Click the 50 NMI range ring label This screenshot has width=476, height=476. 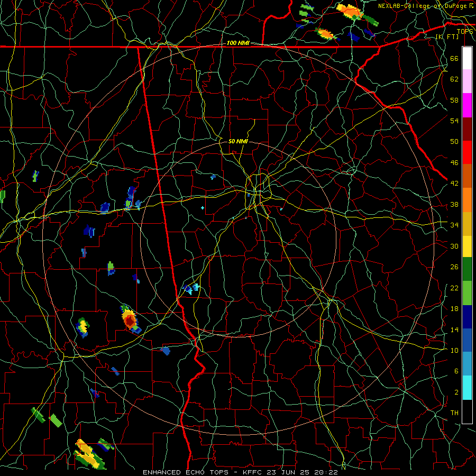click(x=237, y=141)
